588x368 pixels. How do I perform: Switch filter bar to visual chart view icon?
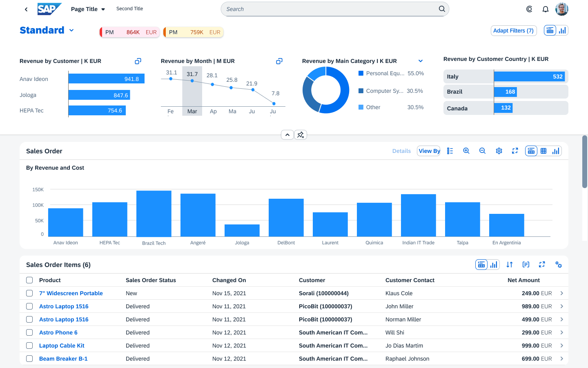click(562, 30)
